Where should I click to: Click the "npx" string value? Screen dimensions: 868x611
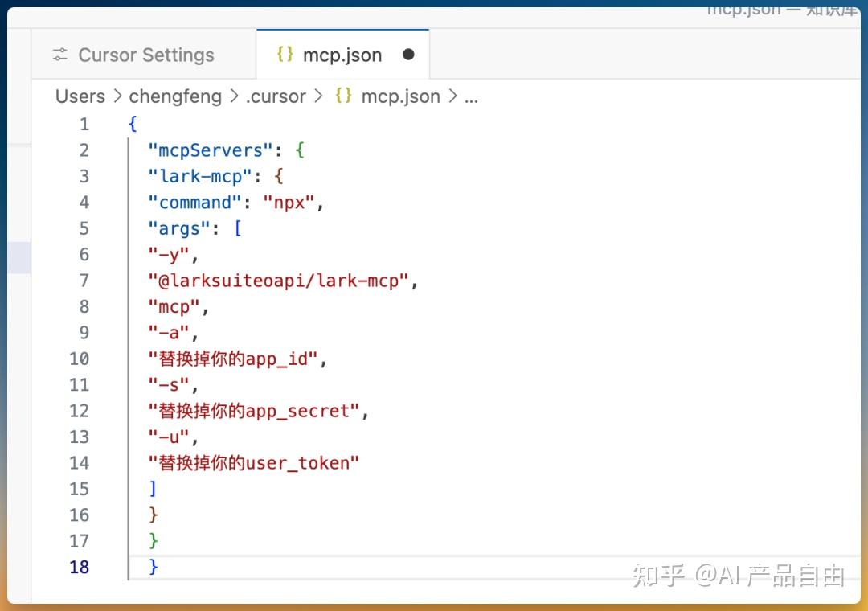[x=289, y=203]
